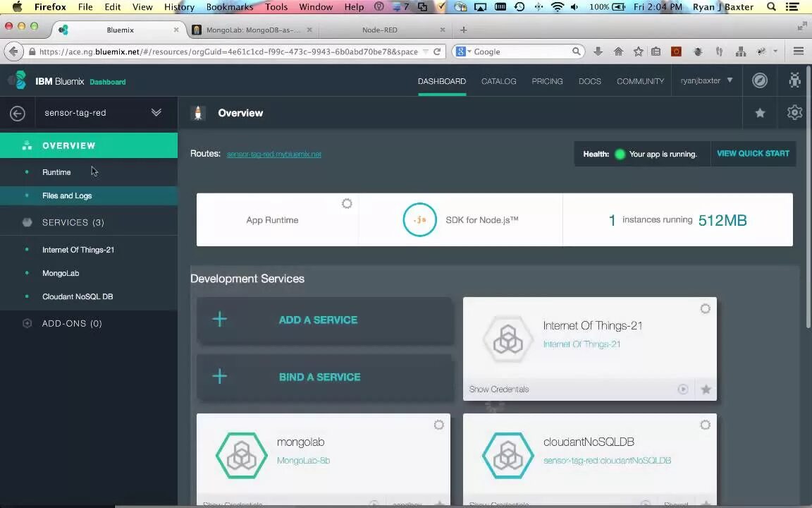Open the Bookmarks menu in menu bar

tap(229, 7)
